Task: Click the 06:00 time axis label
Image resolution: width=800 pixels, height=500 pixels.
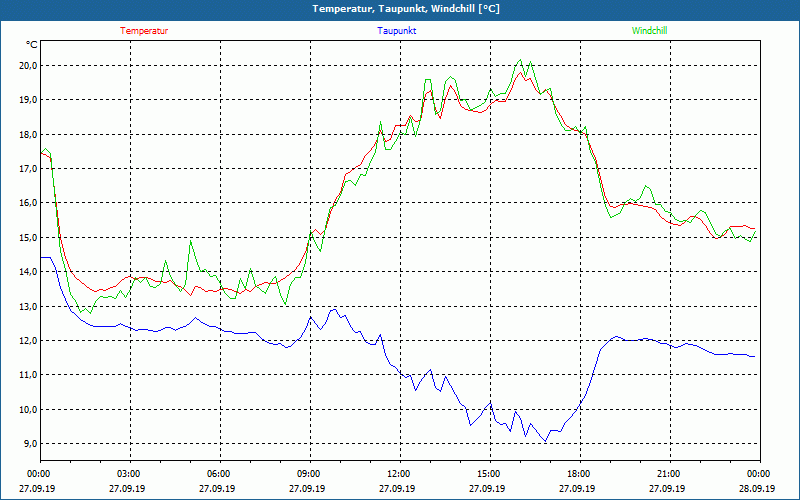Action: pyautogui.click(x=220, y=474)
